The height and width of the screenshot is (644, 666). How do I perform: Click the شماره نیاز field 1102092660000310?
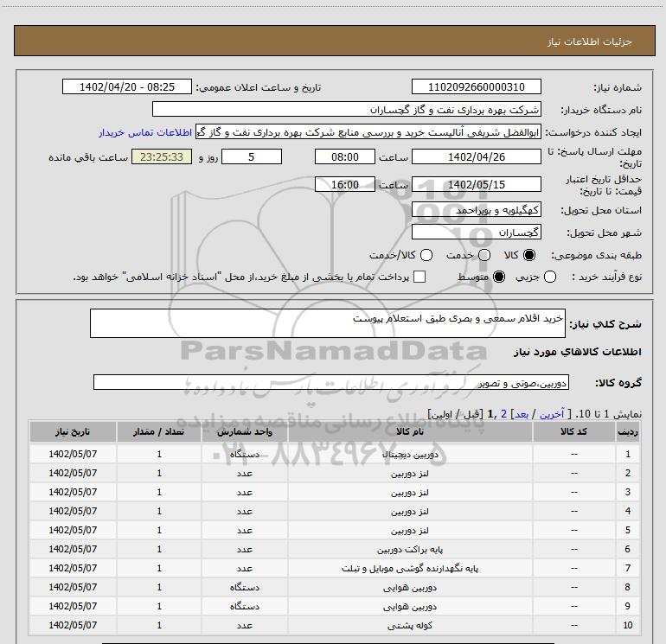click(476, 86)
